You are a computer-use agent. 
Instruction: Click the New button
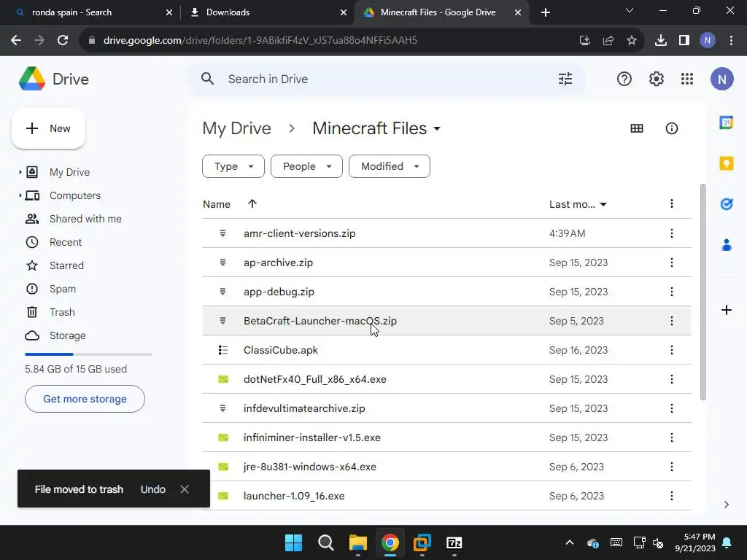pyautogui.click(x=48, y=128)
